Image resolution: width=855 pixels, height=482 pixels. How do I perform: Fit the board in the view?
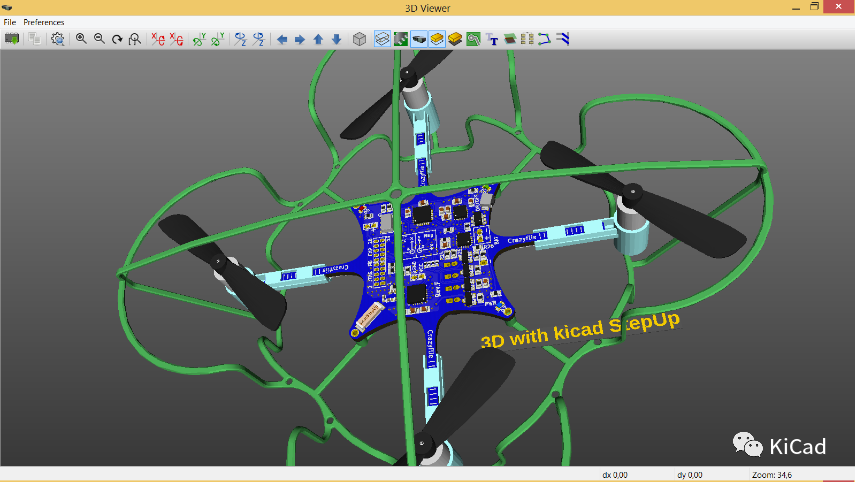135,39
